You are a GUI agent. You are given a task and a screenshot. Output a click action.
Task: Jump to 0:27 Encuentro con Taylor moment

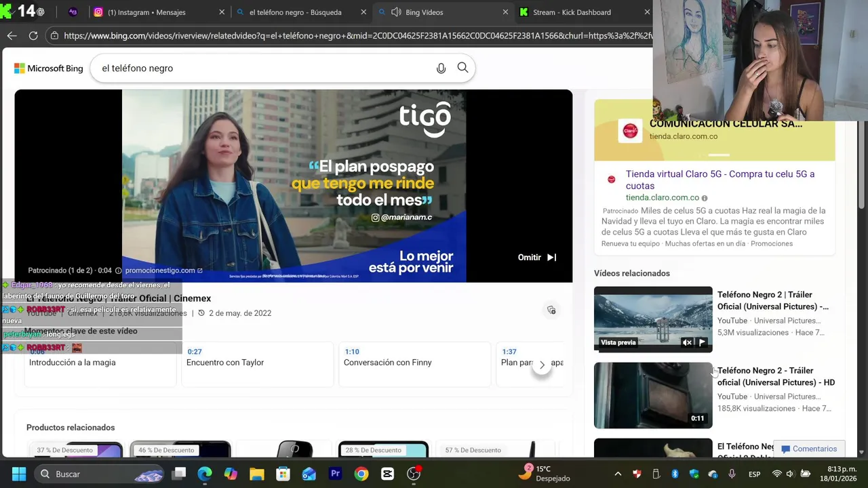[x=257, y=364]
